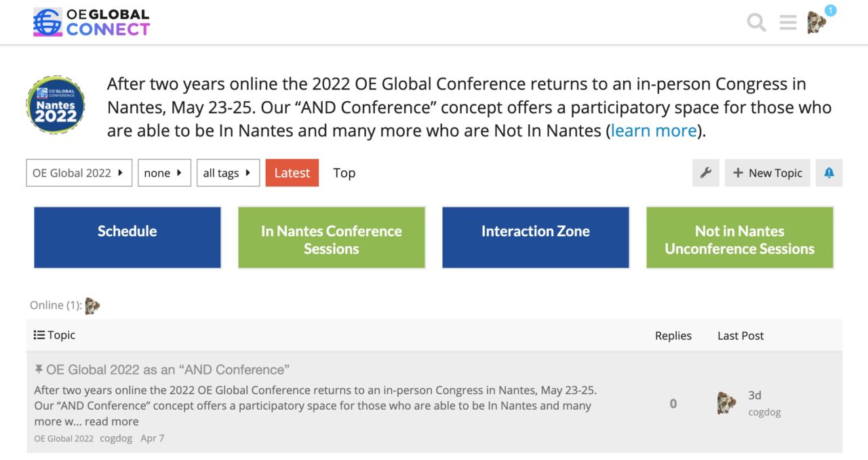The width and height of the screenshot is (868, 460).
Task: Expand the OE Global 2022 category dropdown
Action: 79,173
